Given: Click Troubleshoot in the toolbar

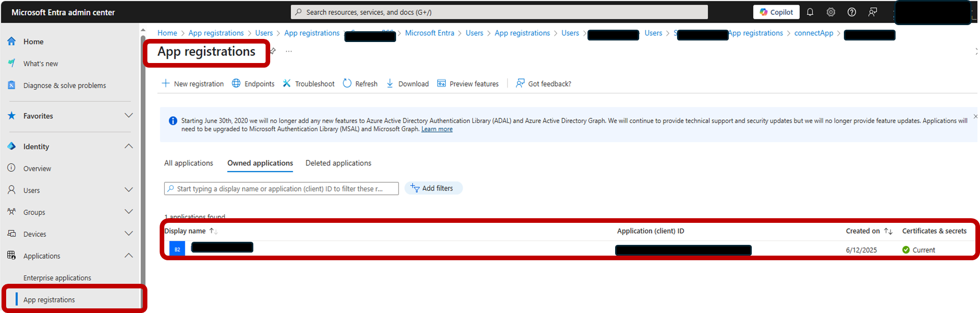Looking at the screenshot, I should click(x=309, y=84).
